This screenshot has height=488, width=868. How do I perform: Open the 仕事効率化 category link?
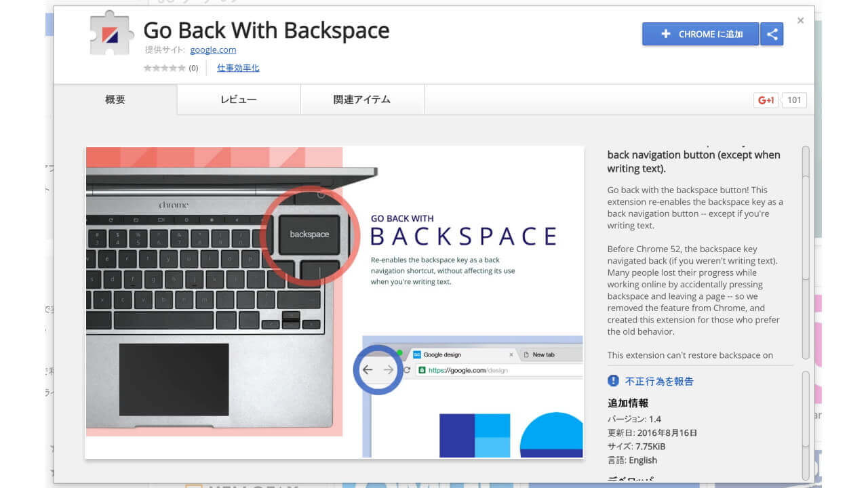pyautogui.click(x=237, y=67)
